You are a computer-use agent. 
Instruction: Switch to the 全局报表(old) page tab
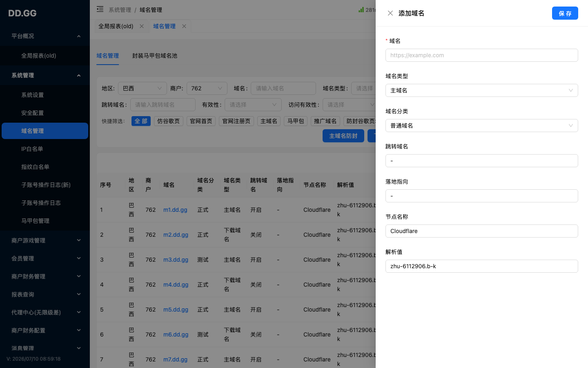(116, 26)
